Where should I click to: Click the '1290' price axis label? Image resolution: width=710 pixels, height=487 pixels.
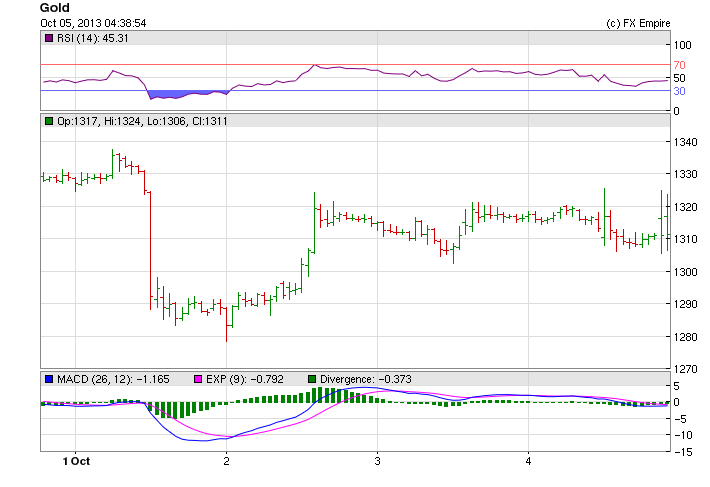(x=686, y=304)
